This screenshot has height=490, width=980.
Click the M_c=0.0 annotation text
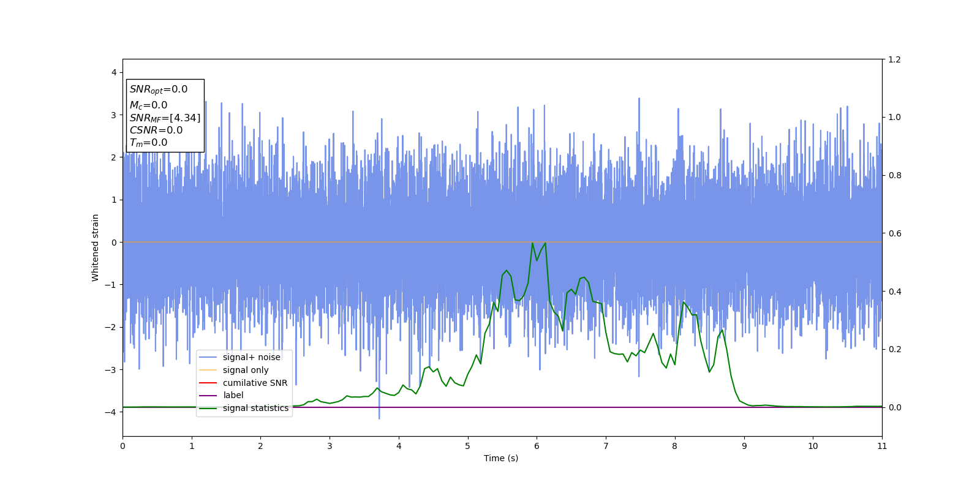point(148,105)
